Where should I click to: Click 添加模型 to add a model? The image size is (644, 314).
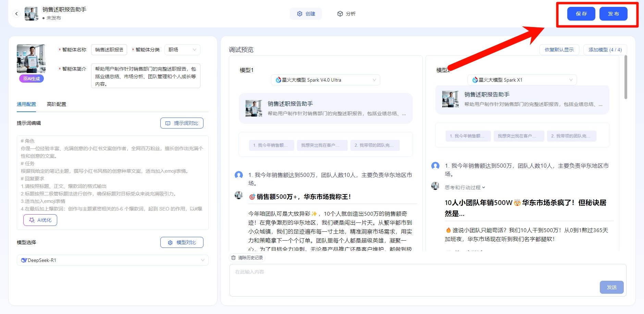click(605, 49)
